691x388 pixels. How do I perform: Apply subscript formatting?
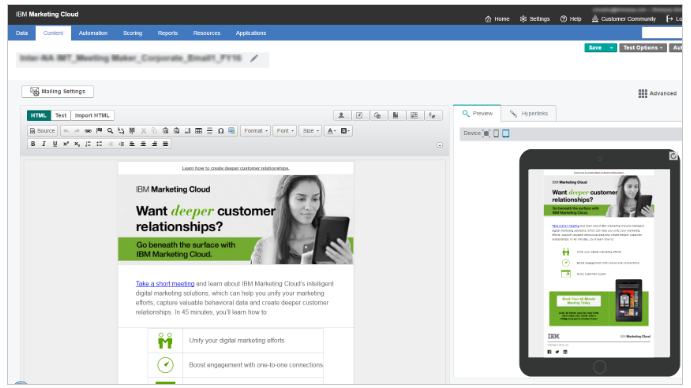77,144
